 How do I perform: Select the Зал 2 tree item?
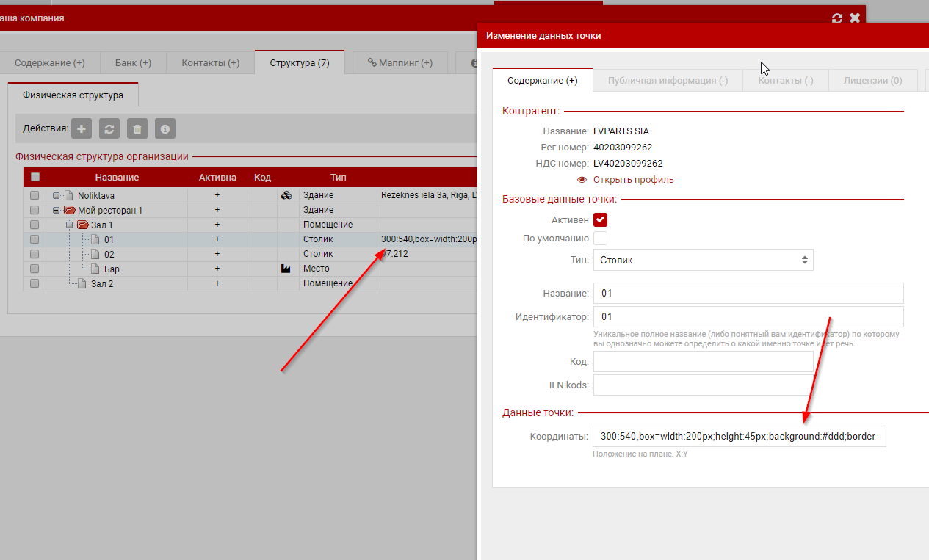coord(102,284)
